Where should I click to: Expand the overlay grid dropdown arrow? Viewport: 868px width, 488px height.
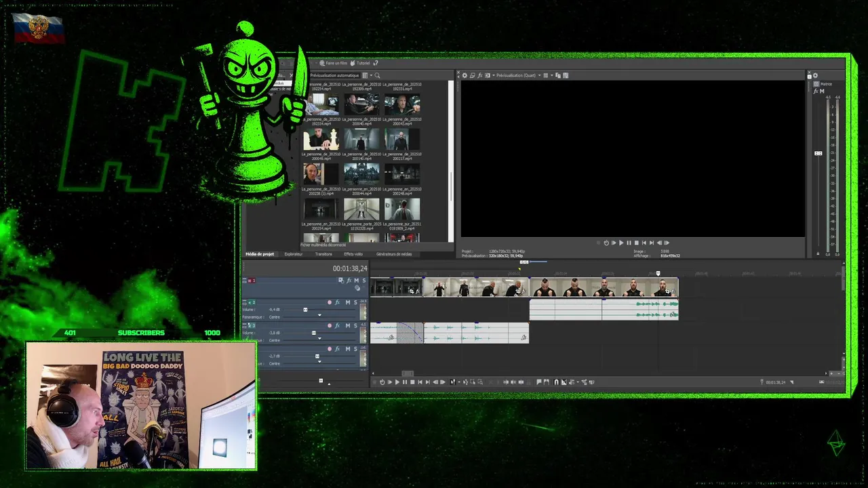pos(552,75)
